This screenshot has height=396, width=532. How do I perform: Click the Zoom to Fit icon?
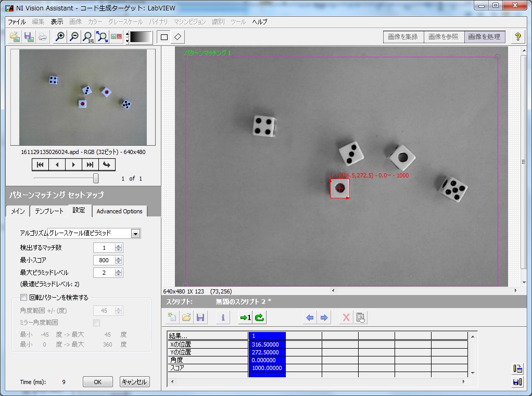coord(103,37)
